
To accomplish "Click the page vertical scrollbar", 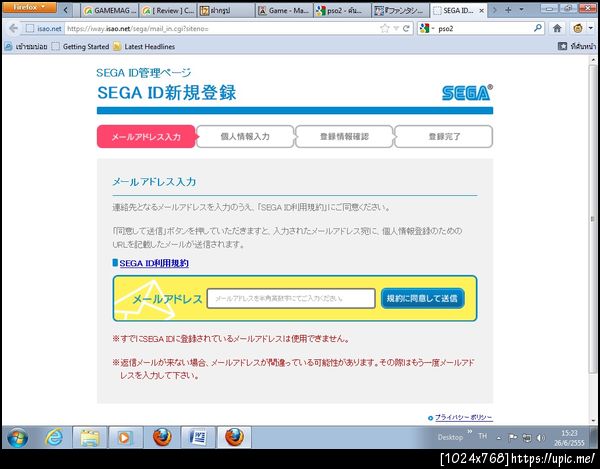I will pyautogui.click(x=592, y=219).
